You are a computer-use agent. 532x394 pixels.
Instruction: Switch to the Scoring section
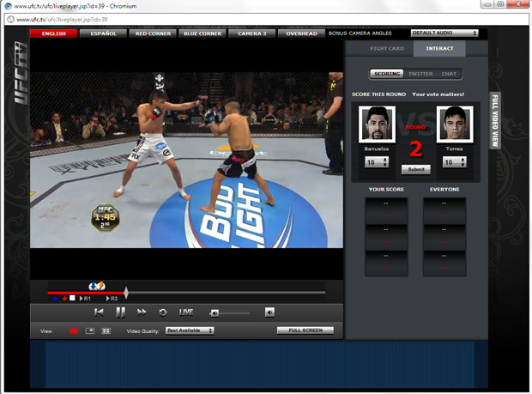[x=387, y=74]
